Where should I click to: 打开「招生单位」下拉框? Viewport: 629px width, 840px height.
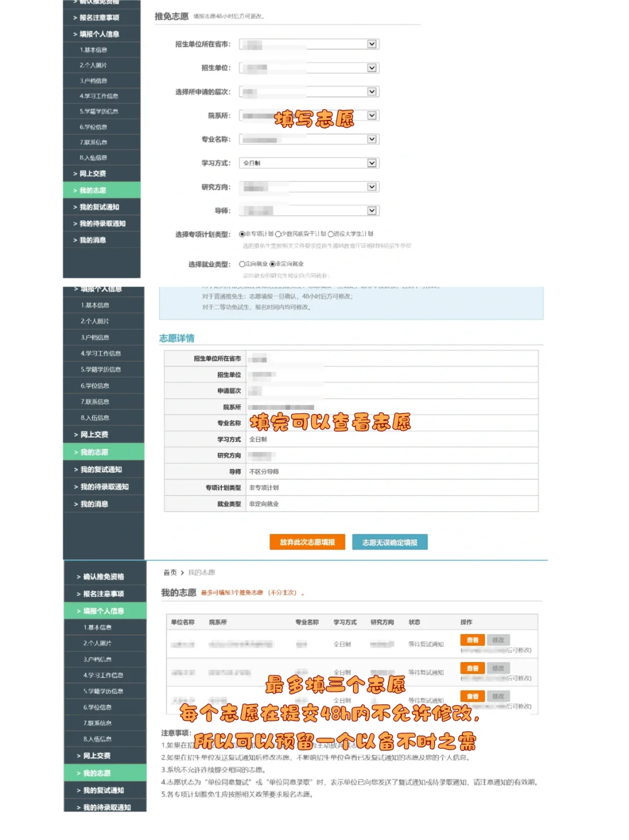371,68
